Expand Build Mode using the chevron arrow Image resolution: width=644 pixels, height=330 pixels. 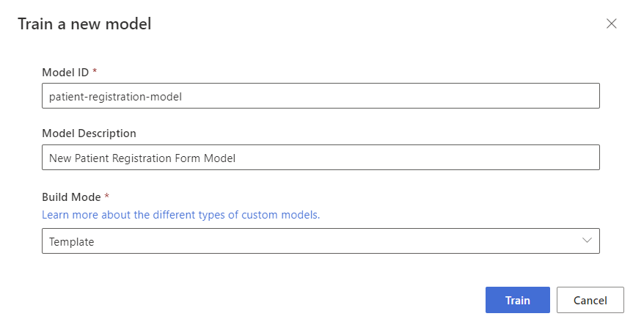(587, 241)
